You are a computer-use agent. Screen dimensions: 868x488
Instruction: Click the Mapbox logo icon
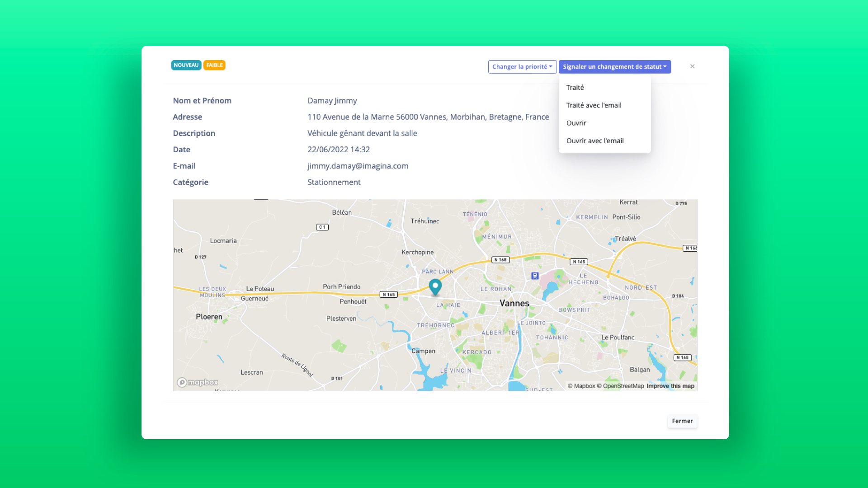pyautogui.click(x=183, y=382)
